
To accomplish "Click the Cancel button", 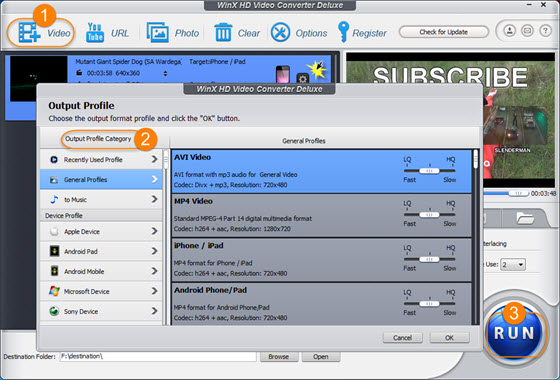I will click(x=402, y=338).
